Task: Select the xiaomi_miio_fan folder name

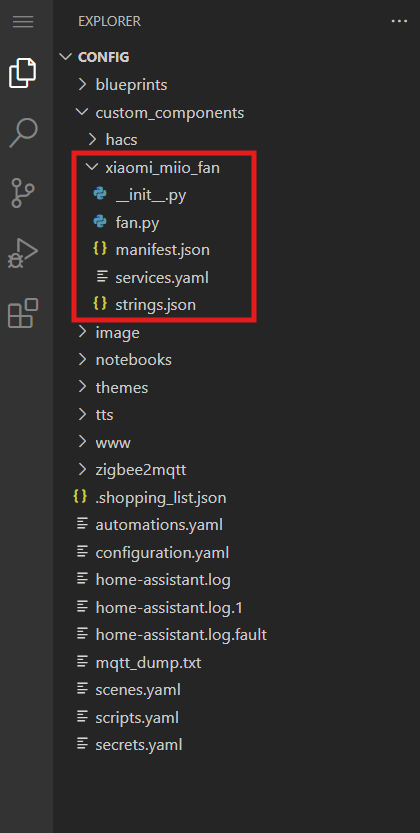Action: pyautogui.click(x=162, y=168)
